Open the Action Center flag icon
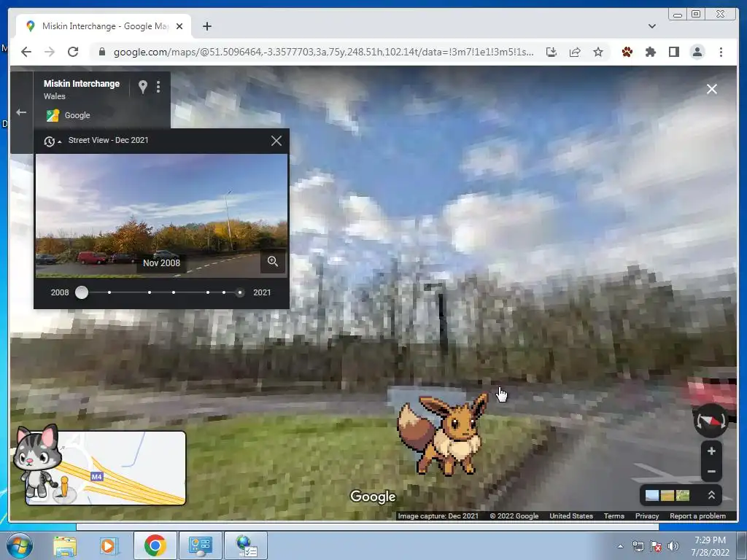 (656, 546)
